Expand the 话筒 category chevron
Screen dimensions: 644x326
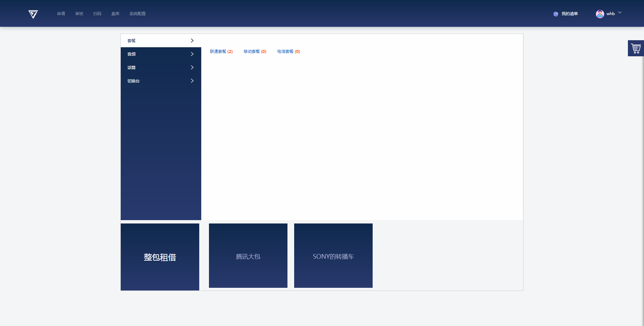pos(192,67)
